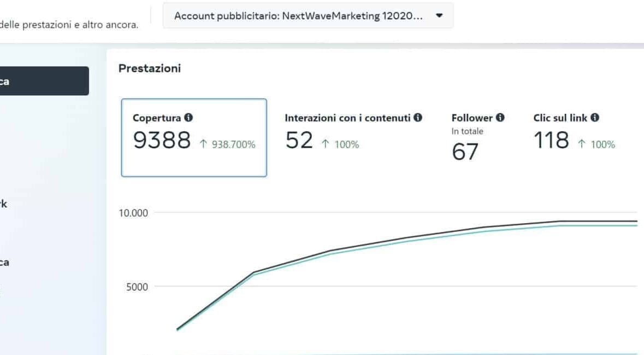The image size is (644, 355).
Task: Click info icon next to Interazioni con i contenuti
Action: tap(418, 118)
